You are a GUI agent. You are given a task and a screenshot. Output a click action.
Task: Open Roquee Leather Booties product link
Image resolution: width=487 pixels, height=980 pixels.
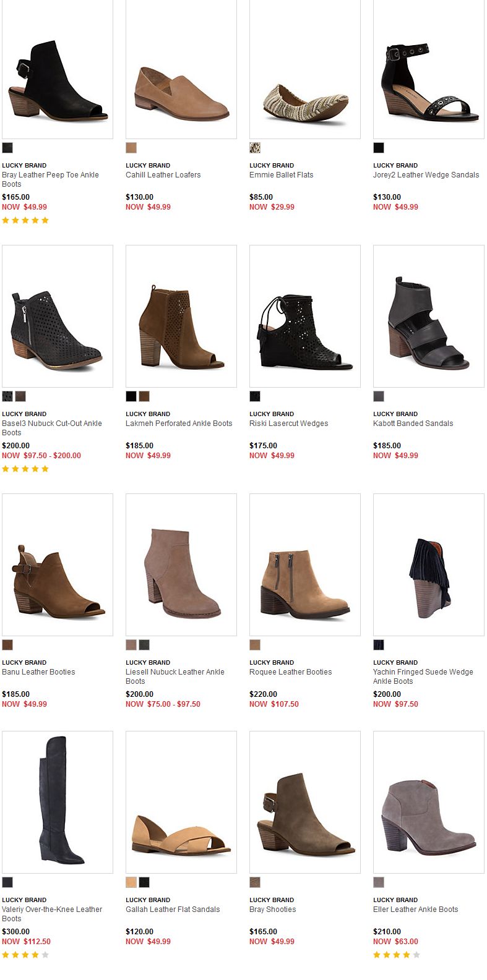[x=290, y=672]
